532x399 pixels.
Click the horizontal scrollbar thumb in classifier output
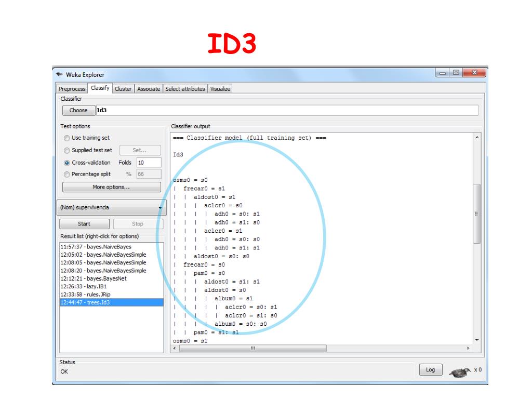click(253, 349)
